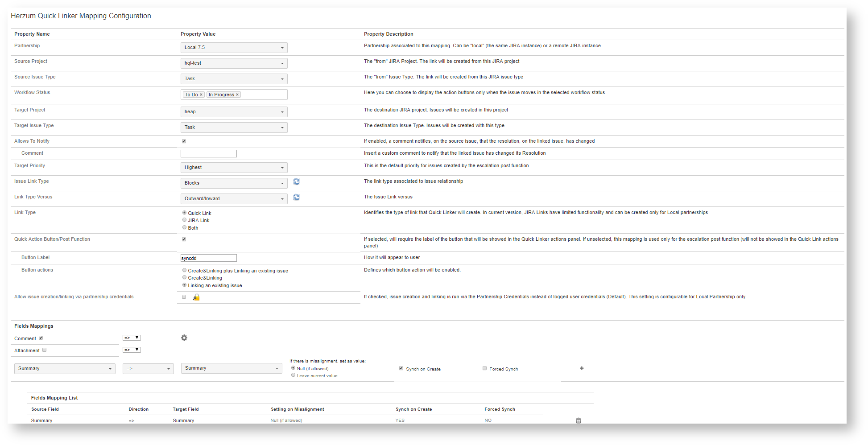Click the custom Comment input field
Screen dimensions: 868x445
click(208, 154)
